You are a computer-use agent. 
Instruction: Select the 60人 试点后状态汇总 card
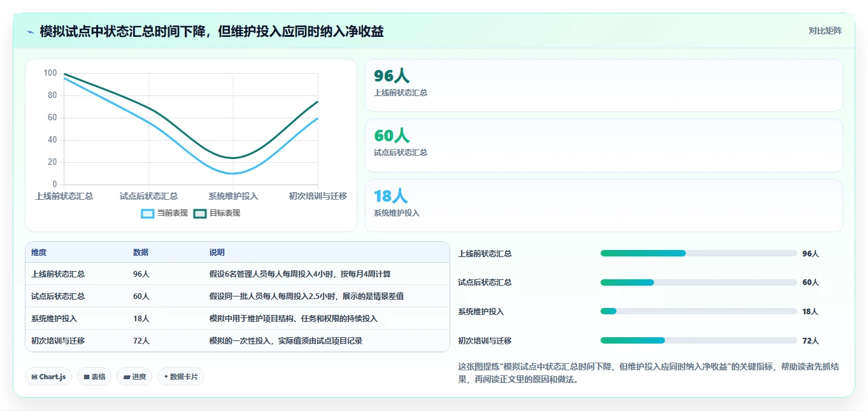(604, 145)
